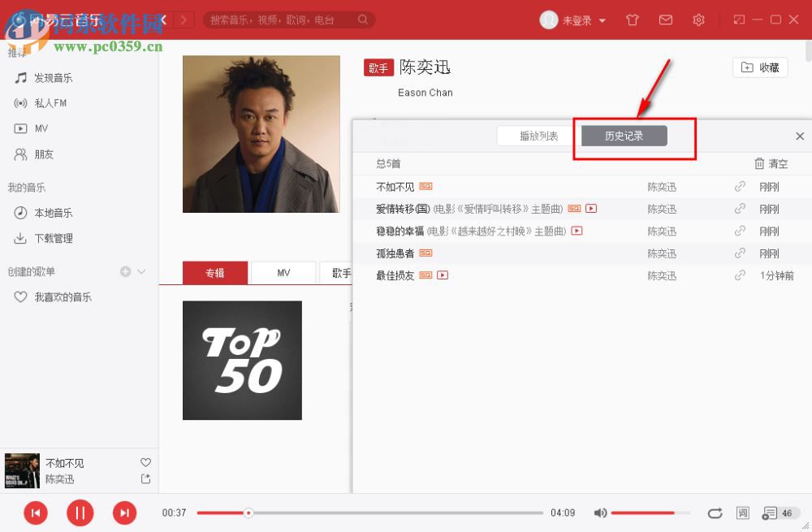Create a new playlist with plus icon
Image resolution: width=812 pixels, height=532 pixels.
point(126,270)
